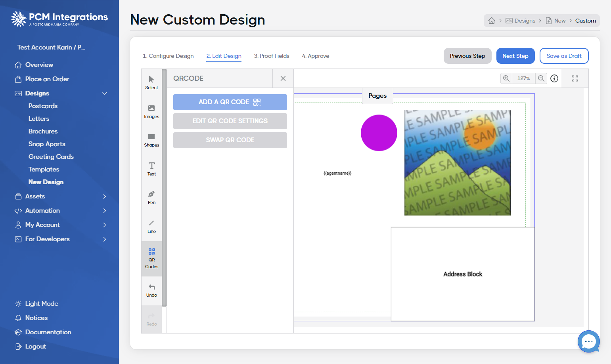Open the Pages tab on canvas

tap(377, 96)
